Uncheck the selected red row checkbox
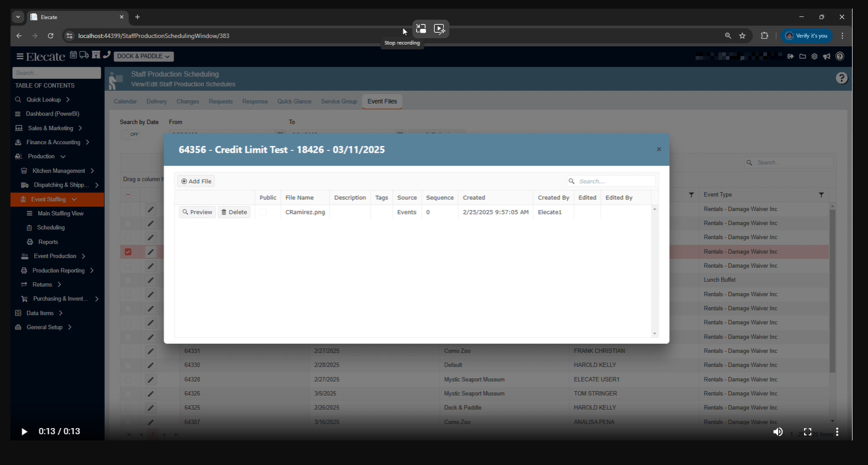 point(128,252)
